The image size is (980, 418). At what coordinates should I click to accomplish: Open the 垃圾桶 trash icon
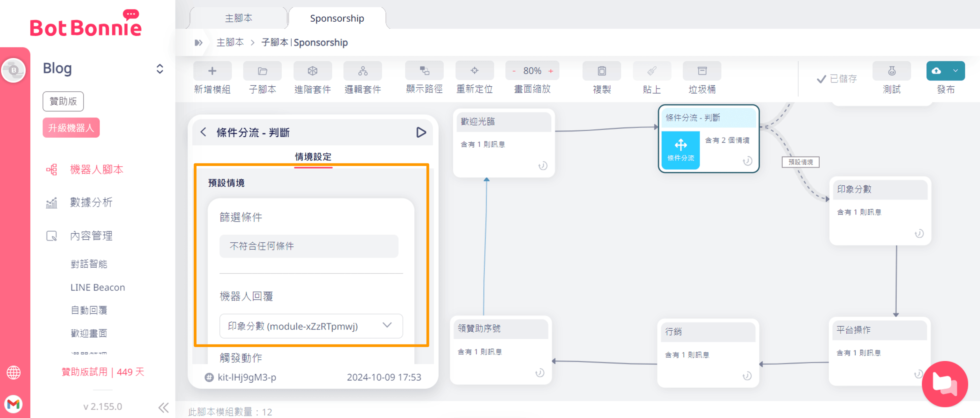pyautogui.click(x=702, y=71)
